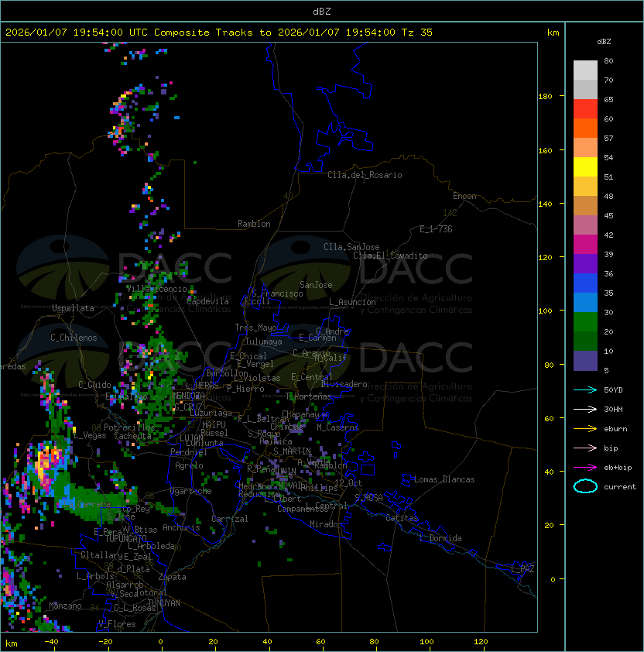Image resolution: width=644 pixels, height=652 pixels.
Task: Click the 'Tz 35' value in header
Action: [x=417, y=33]
